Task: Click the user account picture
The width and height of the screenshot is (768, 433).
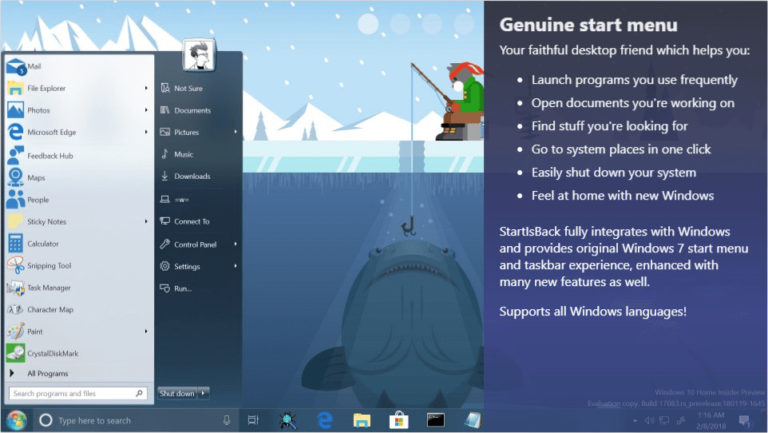Action: point(199,55)
